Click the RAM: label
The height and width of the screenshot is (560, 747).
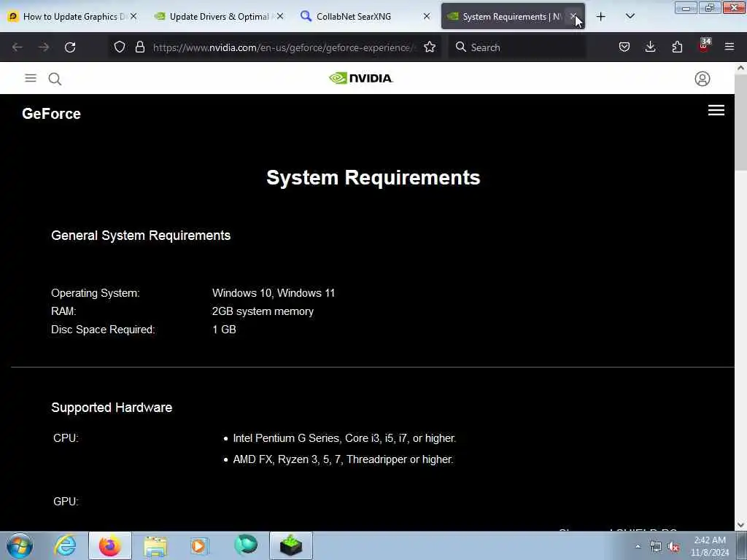pos(63,311)
